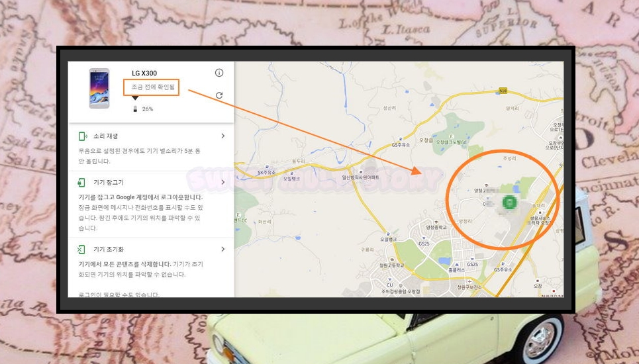The height and width of the screenshot is (364, 639).
Task: Click the 청원고등학교 school pin
Action: (x=391, y=260)
